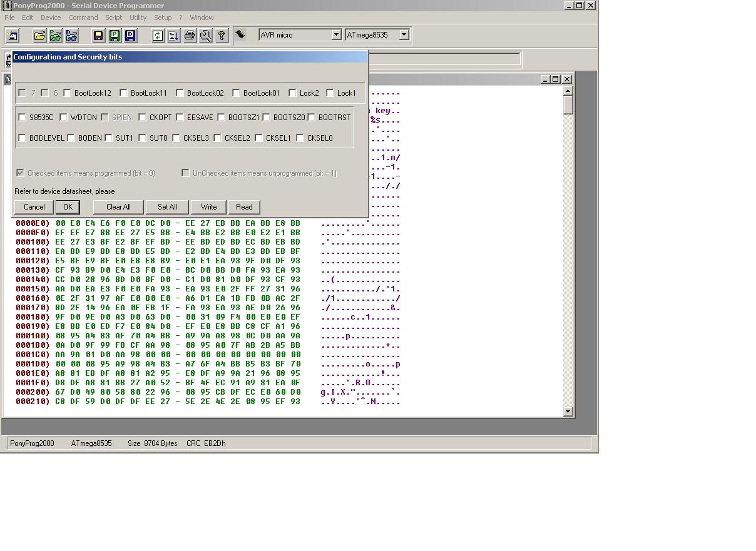Click Write to program the fuse bits
Screen dimensions: 756x551
pyautogui.click(x=209, y=207)
